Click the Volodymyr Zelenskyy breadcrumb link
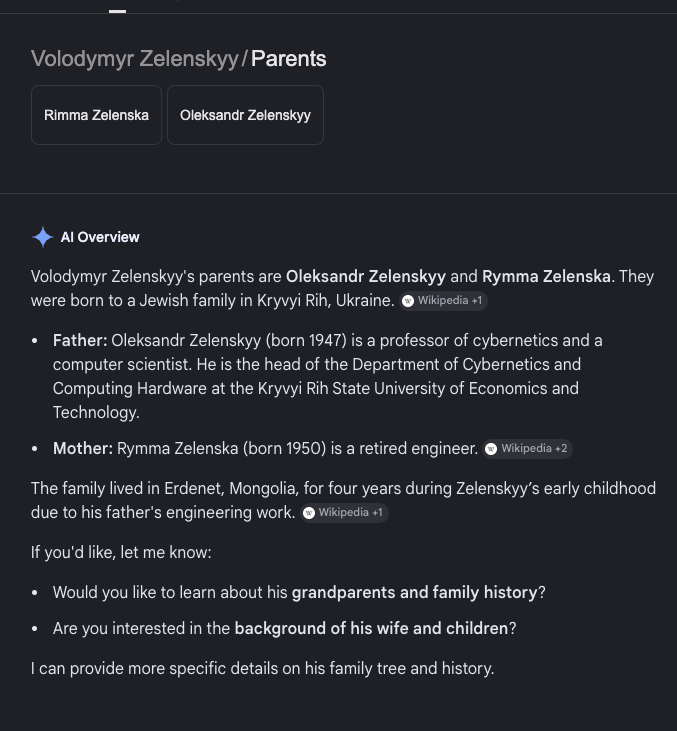The image size is (677, 731). tap(135, 59)
